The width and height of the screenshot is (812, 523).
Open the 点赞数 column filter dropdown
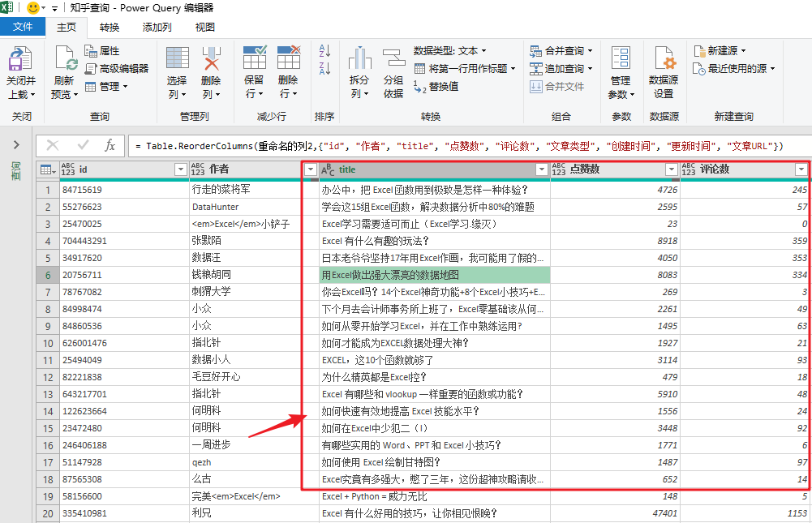point(672,169)
